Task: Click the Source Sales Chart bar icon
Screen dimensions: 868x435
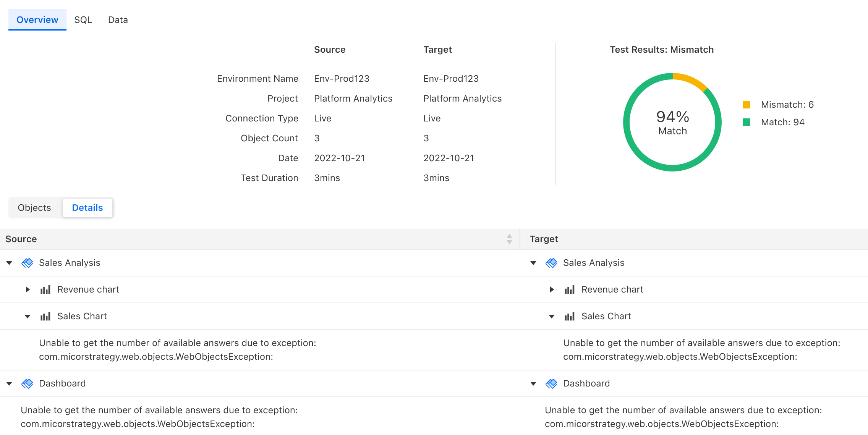Action: tap(45, 316)
